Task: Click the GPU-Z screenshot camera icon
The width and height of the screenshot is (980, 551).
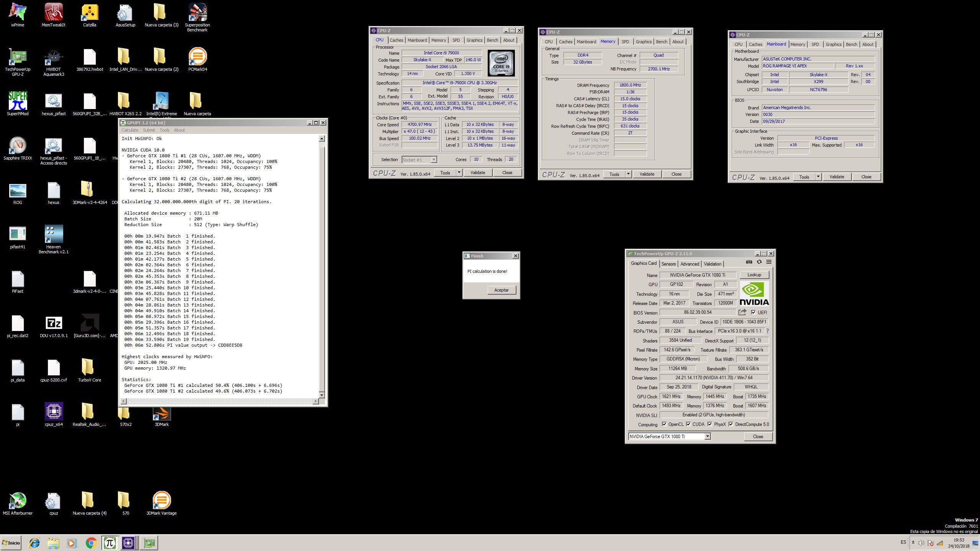Action: pyautogui.click(x=749, y=262)
